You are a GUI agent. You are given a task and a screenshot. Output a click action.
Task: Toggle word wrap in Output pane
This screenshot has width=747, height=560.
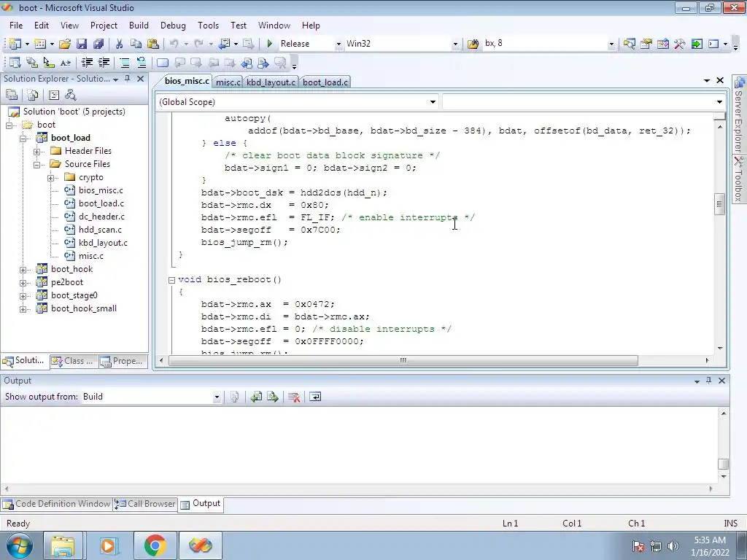coord(315,397)
